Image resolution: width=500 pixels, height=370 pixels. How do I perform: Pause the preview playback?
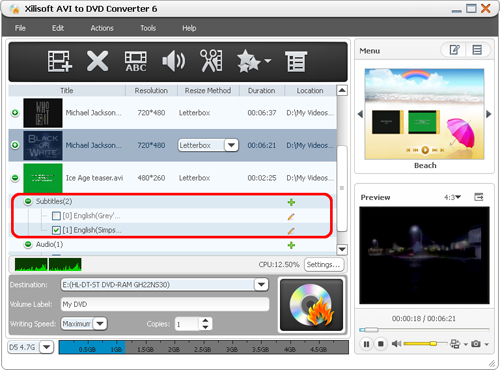point(366,344)
